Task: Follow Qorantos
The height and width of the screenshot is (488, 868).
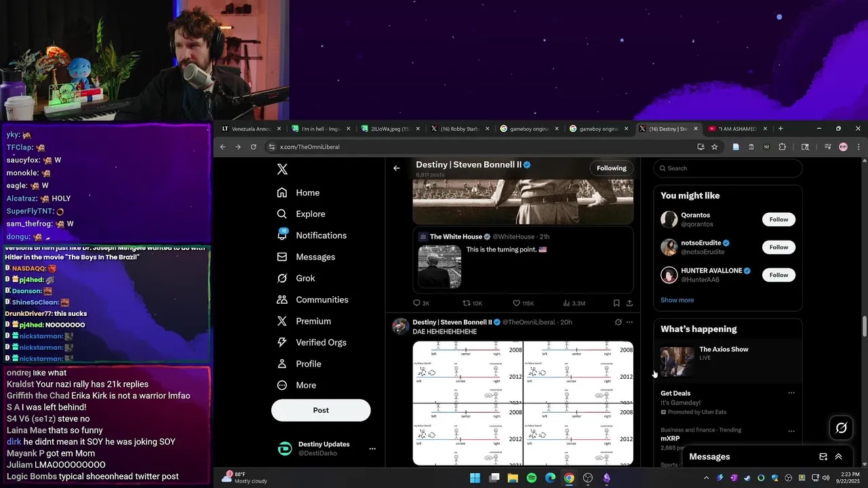Action: pyautogui.click(x=778, y=220)
